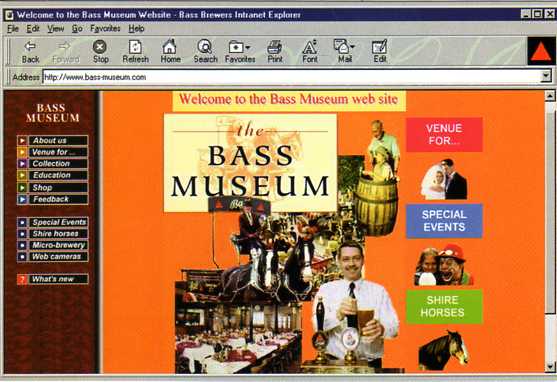Viewport: 557px width, 382px height.
Task: Click into the Address URL field
Action: point(291,77)
